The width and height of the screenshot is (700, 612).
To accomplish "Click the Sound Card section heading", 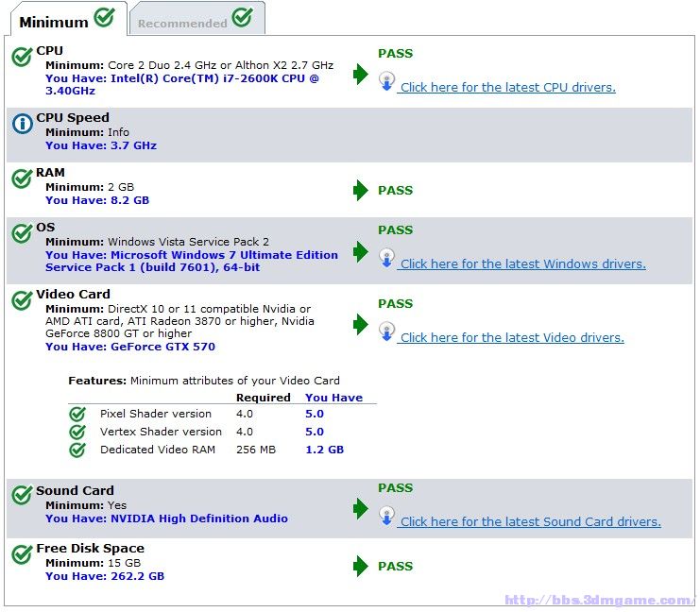I will tap(75, 490).
